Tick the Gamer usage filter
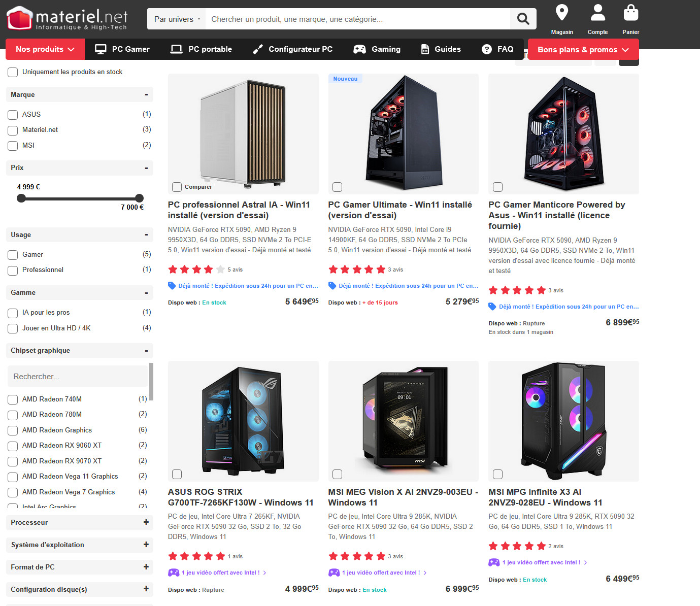 tap(13, 255)
